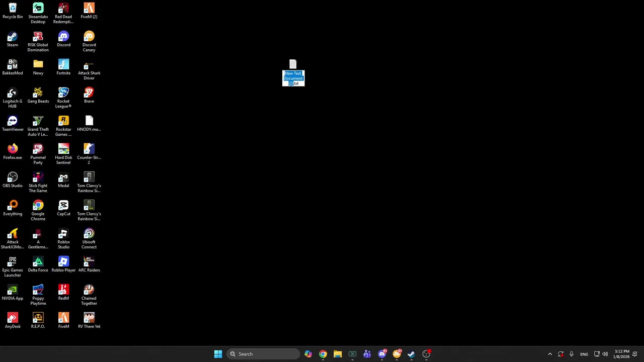Click inside the file rename text box
Viewport: 644px width, 362px height.
coord(293,78)
